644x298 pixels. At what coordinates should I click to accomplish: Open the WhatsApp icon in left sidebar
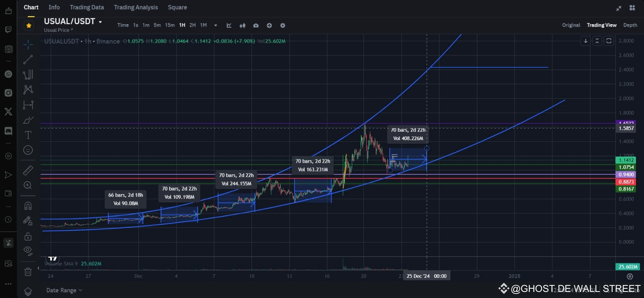pos(8,74)
